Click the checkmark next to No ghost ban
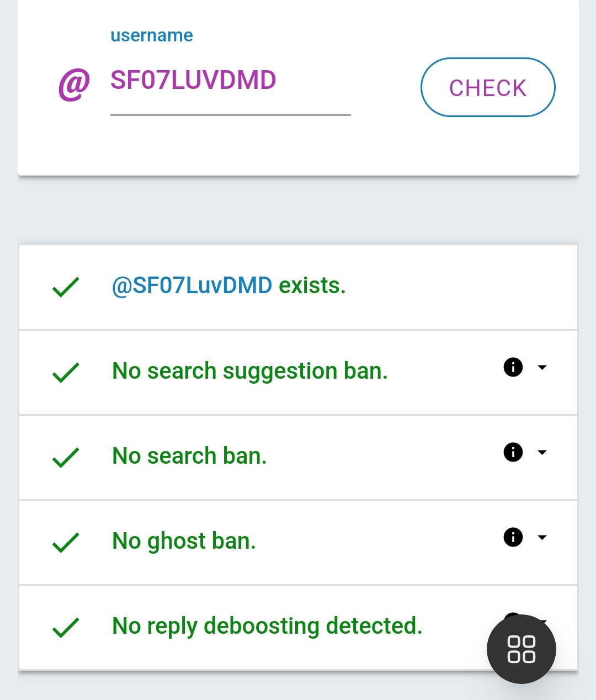The height and width of the screenshot is (700, 596). (x=66, y=543)
